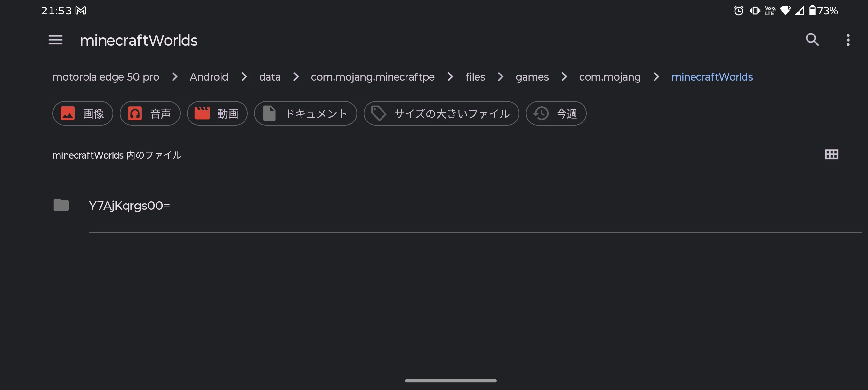This screenshot has width=868, height=390.
Task: Navigate to com.mojang.minecraftpe breadcrumb
Action: (x=373, y=77)
